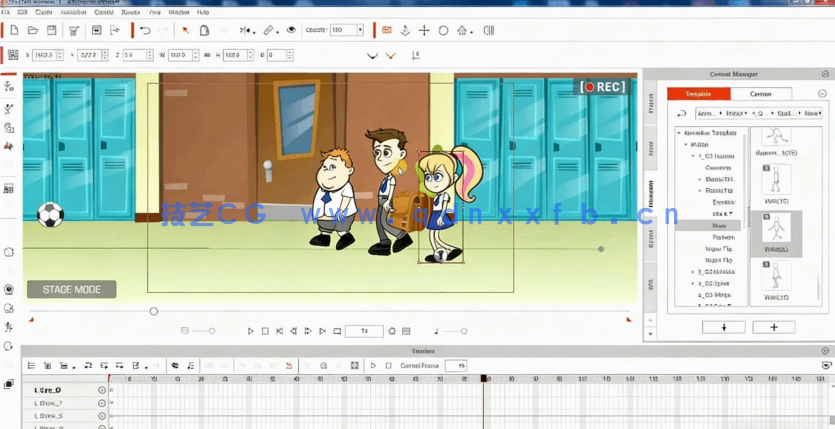
Task: Click the stage scrubber round handle
Action: pos(153,311)
